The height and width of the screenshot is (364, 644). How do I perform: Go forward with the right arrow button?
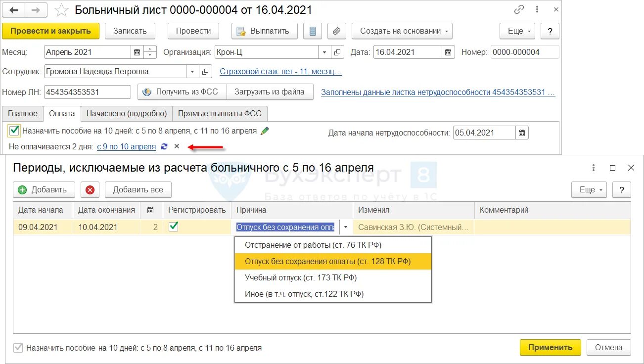point(37,9)
